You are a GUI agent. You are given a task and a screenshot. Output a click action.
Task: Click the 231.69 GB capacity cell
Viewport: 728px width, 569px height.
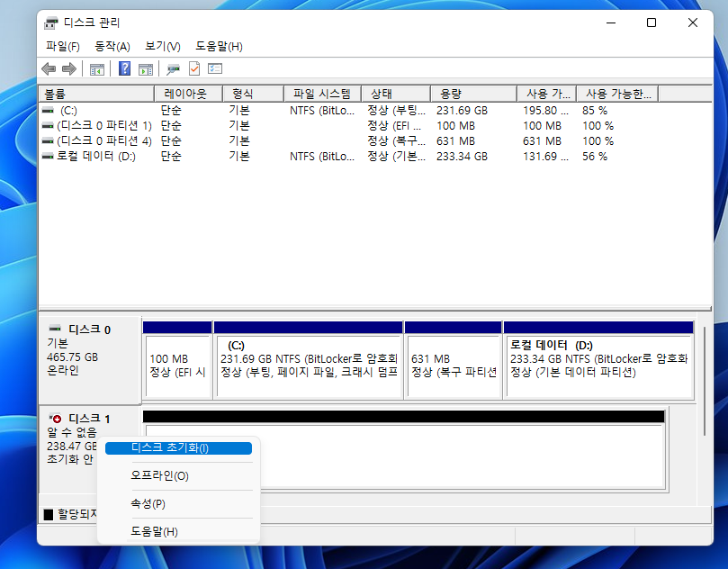[x=462, y=111]
